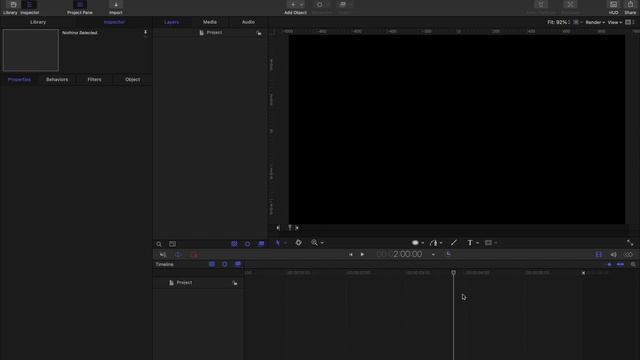Toggle the behaviors button in Timeline header

coord(224,264)
